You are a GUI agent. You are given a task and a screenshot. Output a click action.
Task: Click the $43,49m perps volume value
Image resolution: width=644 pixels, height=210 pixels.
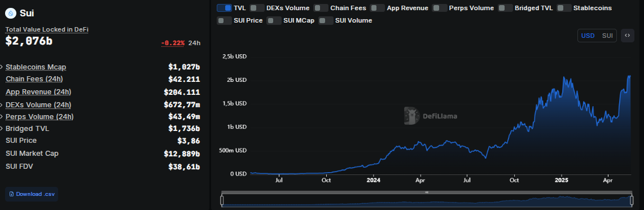click(x=184, y=117)
